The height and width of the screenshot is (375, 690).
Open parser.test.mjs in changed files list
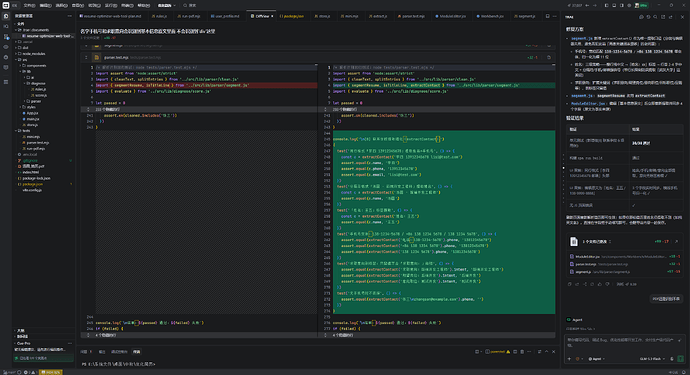coord(625,264)
